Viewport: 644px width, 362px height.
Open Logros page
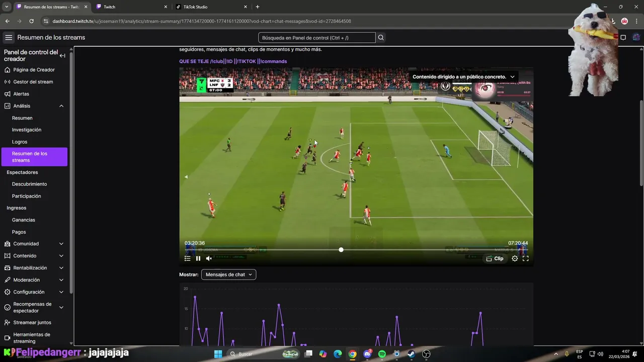(20, 142)
